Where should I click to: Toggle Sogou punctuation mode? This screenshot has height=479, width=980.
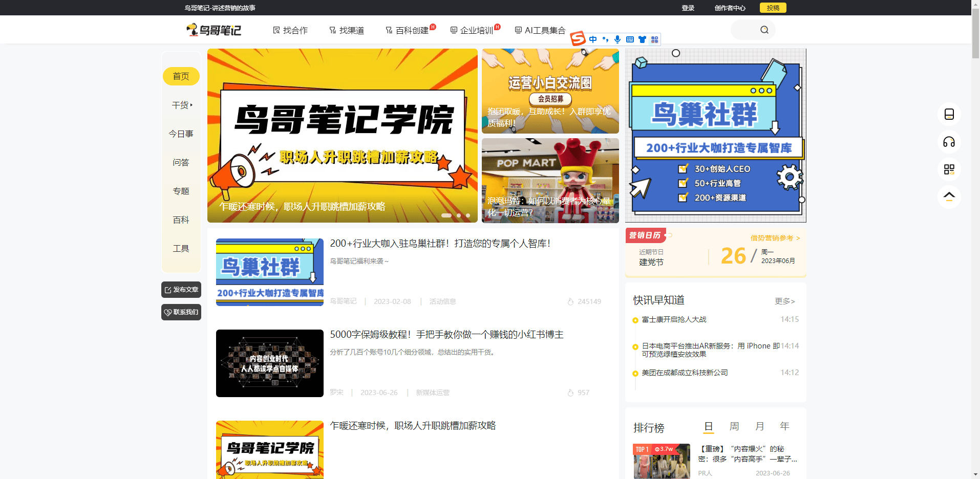pyautogui.click(x=605, y=39)
